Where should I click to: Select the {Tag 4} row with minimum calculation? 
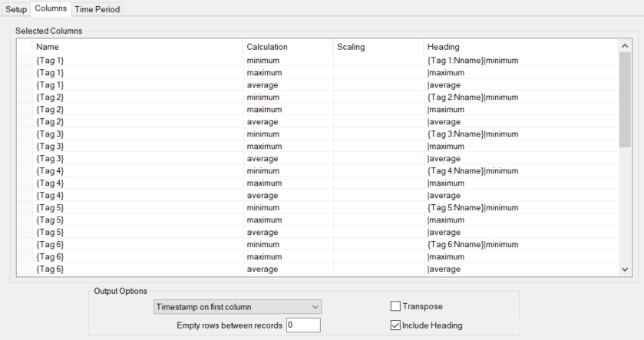(x=318, y=171)
